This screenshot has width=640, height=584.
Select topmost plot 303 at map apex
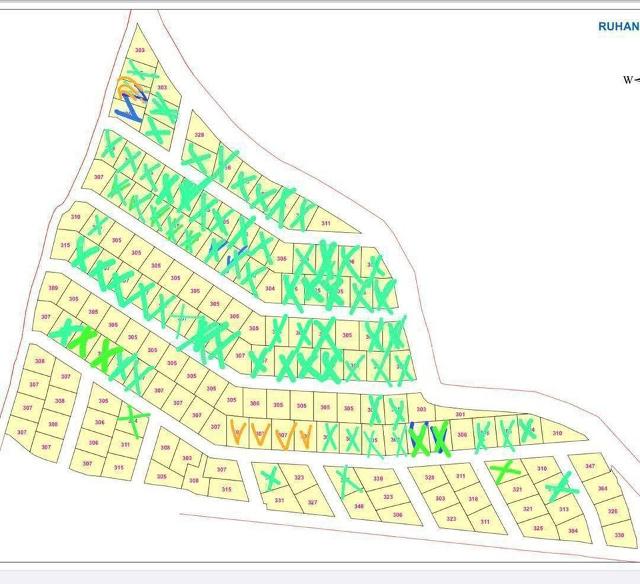(x=140, y=50)
